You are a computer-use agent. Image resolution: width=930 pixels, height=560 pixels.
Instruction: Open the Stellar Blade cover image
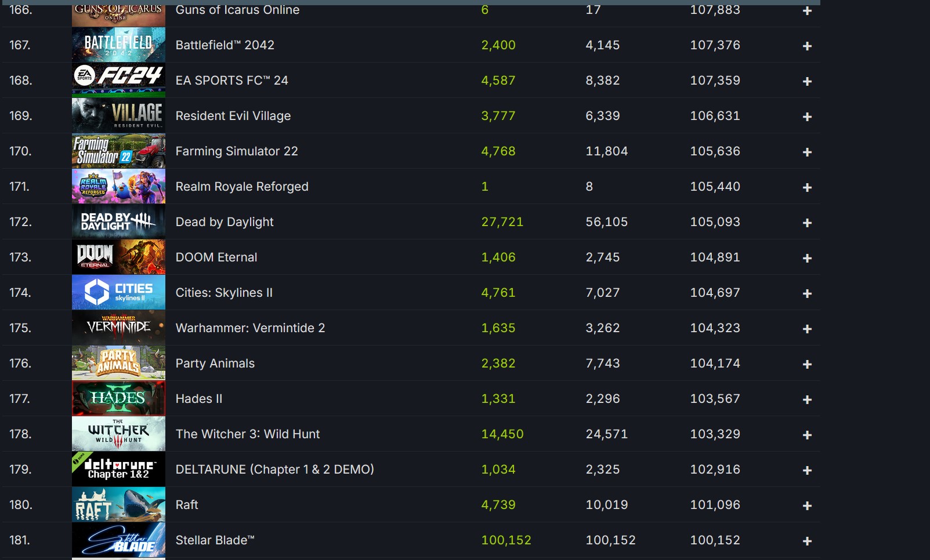118,540
